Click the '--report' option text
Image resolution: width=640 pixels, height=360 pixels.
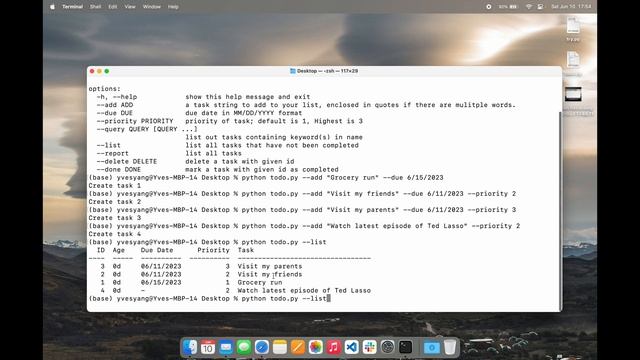click(x=113, y=153)
